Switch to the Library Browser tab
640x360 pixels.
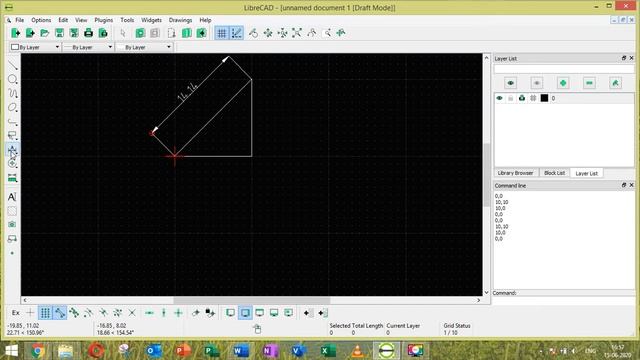click(x=516, y=173)
